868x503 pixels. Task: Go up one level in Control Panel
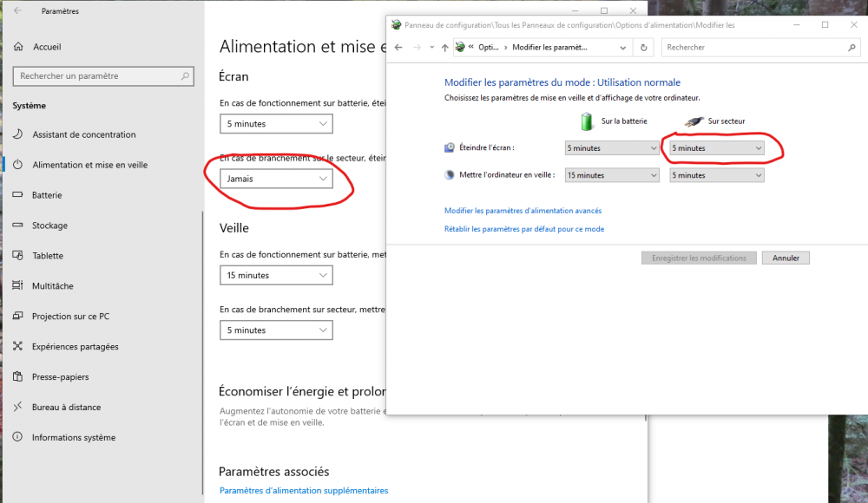click(x=444, y=48)
